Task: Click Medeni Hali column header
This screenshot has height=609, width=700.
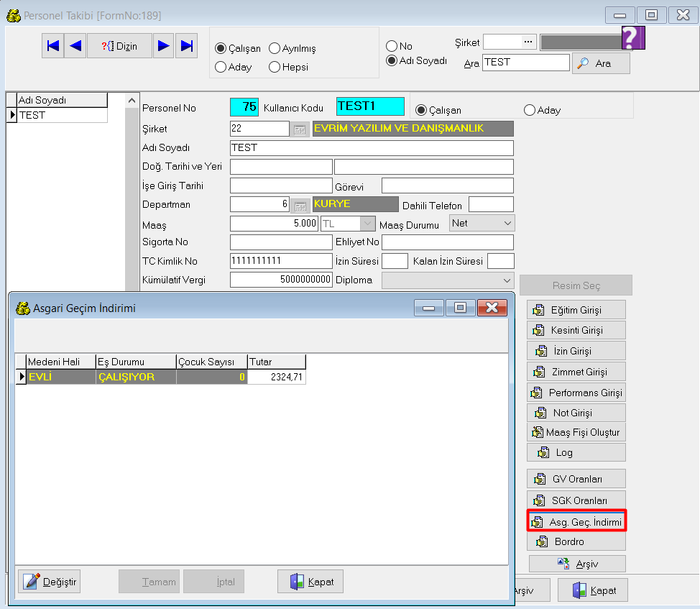Action: click(60, 362)
